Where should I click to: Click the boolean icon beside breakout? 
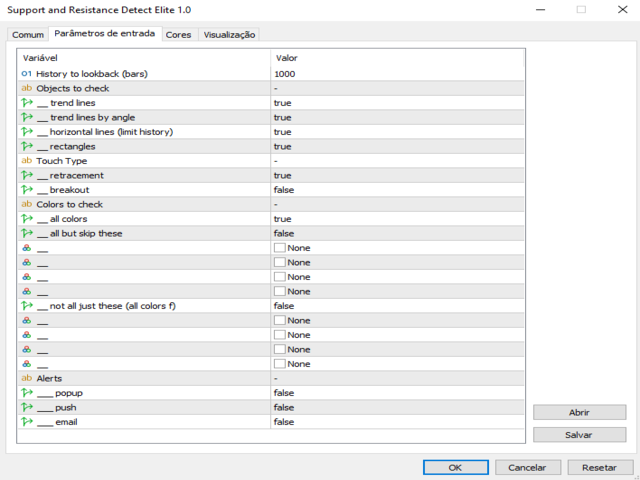(27, 190)
